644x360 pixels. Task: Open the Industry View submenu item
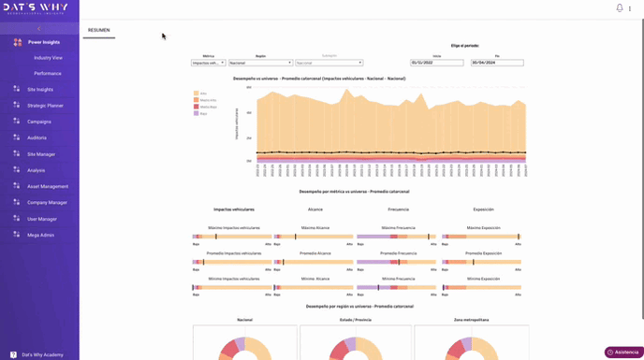[x=48, y=58]
